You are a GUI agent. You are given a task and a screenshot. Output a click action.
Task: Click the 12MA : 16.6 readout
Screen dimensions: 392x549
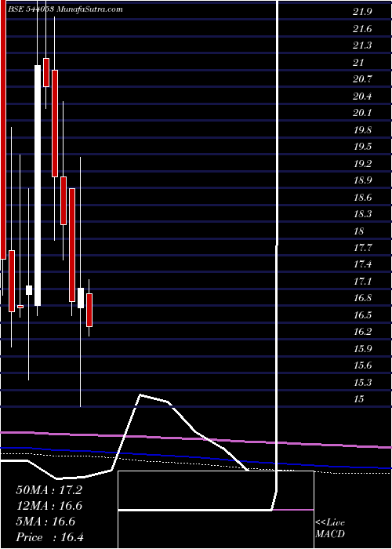[49, 506]
